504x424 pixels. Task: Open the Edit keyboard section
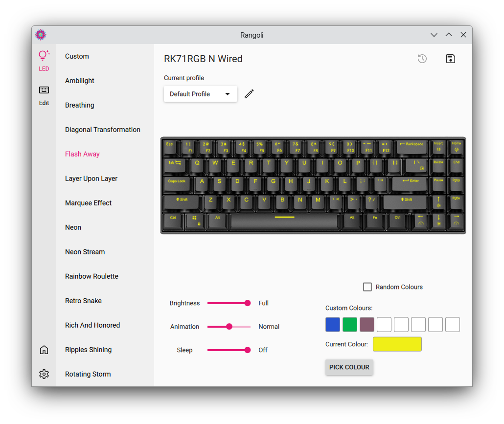coord(44,96)
